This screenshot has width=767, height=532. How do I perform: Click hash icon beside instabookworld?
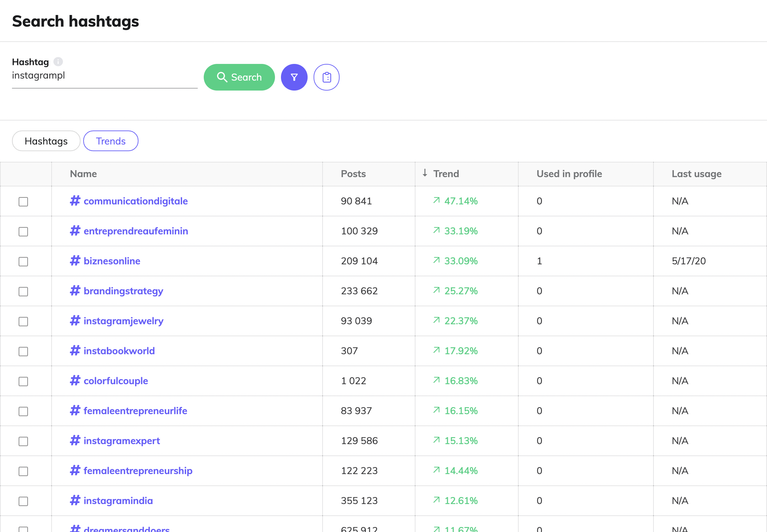point(75,351)
